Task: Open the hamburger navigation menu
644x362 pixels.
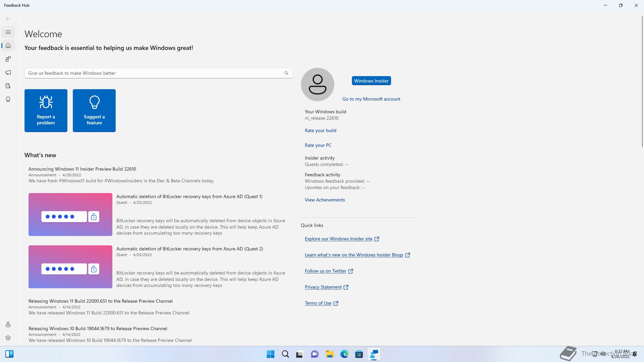Action: [8, 32]
